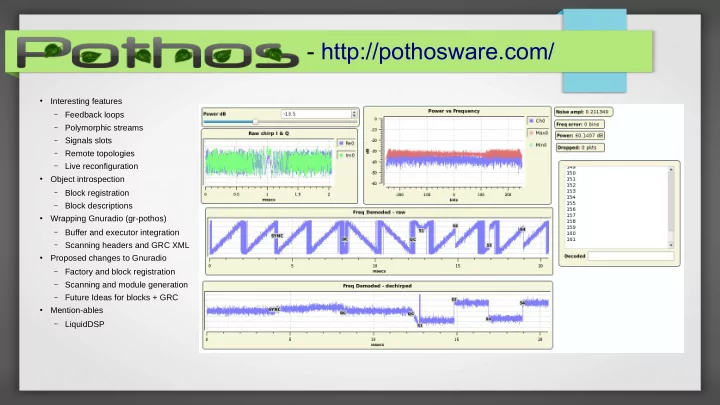This screenshot has height=405, width=720.
Task: Select list entry 350
Action: [x=571, y=173]
